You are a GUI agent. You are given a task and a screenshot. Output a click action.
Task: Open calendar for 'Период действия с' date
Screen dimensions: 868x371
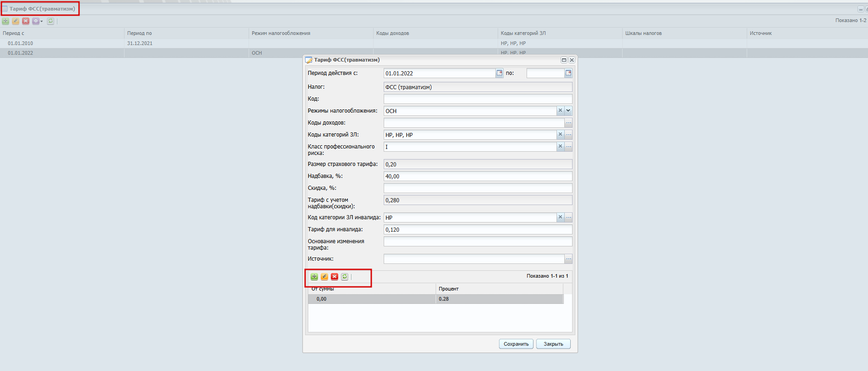(499, 73)
